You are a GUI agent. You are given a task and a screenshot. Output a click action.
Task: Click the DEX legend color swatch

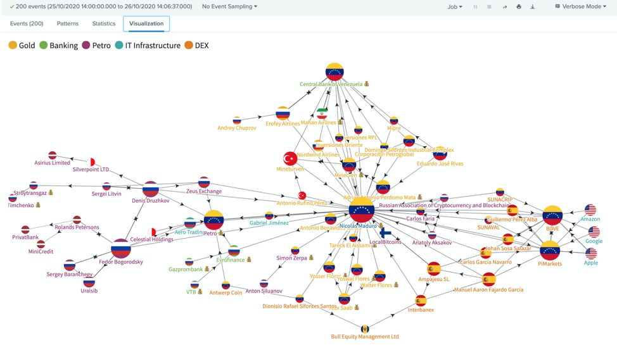point(189,45)
